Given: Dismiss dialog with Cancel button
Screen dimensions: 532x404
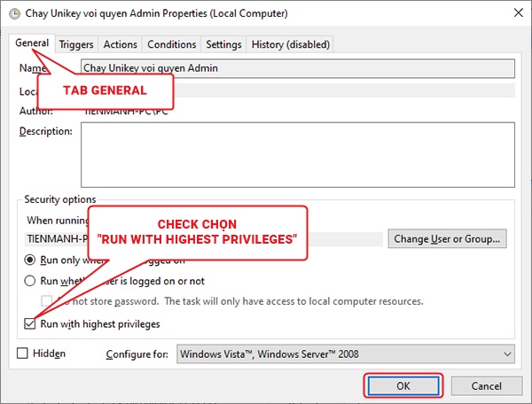Looking at the screenshot, I should pos(486,385).
